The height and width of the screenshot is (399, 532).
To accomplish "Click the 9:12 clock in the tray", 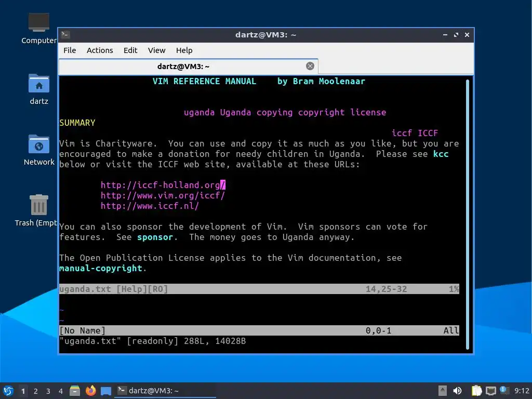I will [x=522, y=391].
